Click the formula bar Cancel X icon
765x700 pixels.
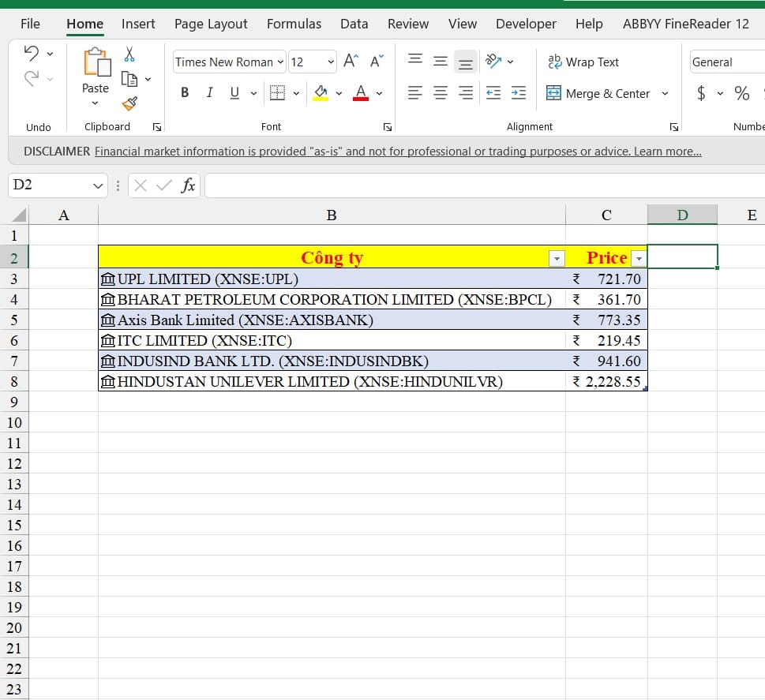141,185
